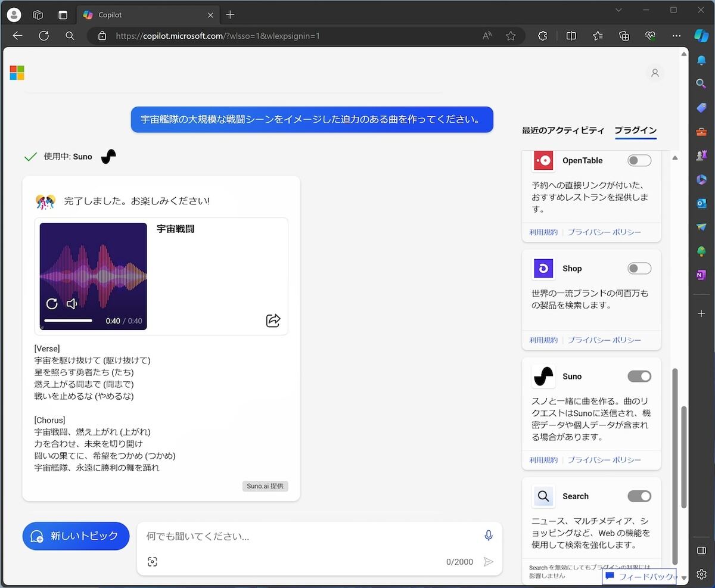Toggle the sidebar visibility icon

(x=701, y=550)
